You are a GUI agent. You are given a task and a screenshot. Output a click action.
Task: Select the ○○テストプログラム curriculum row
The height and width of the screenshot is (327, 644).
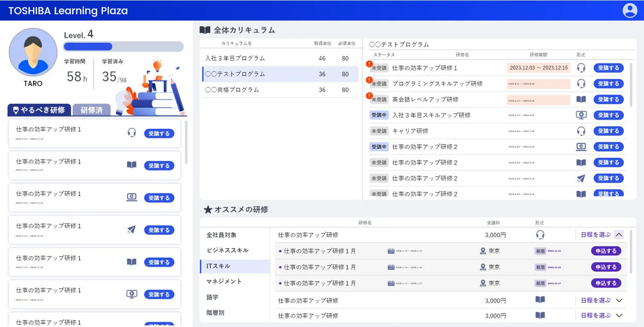(x=280, y=74)
